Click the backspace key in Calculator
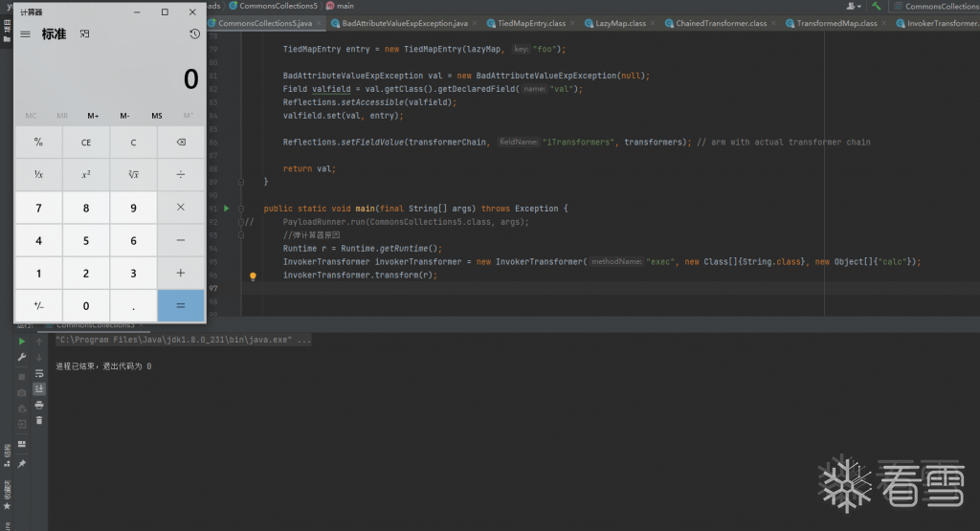980x531 pixels. 181,143
